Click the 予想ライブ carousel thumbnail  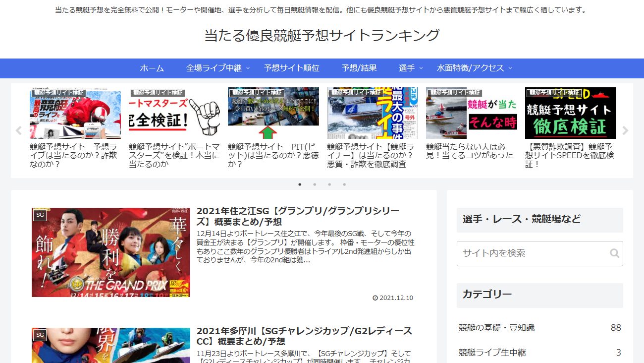75,113
